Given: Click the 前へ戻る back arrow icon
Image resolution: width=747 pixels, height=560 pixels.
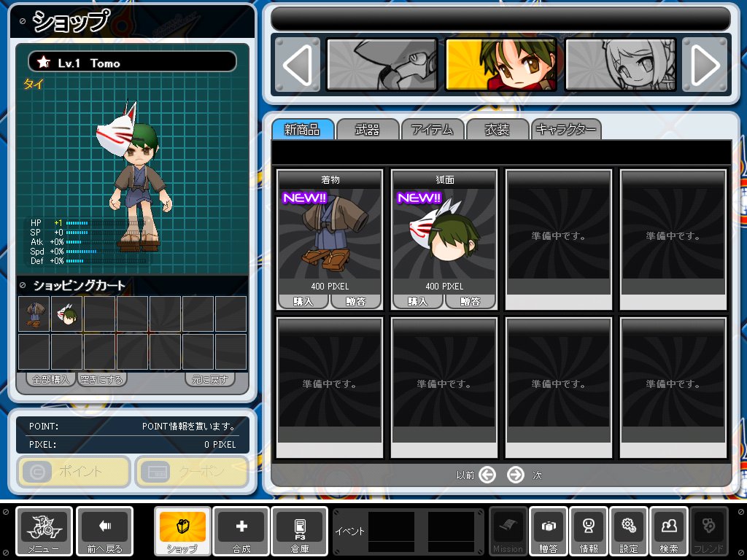Looking at the screenshot, I should (x=104, y=526).
